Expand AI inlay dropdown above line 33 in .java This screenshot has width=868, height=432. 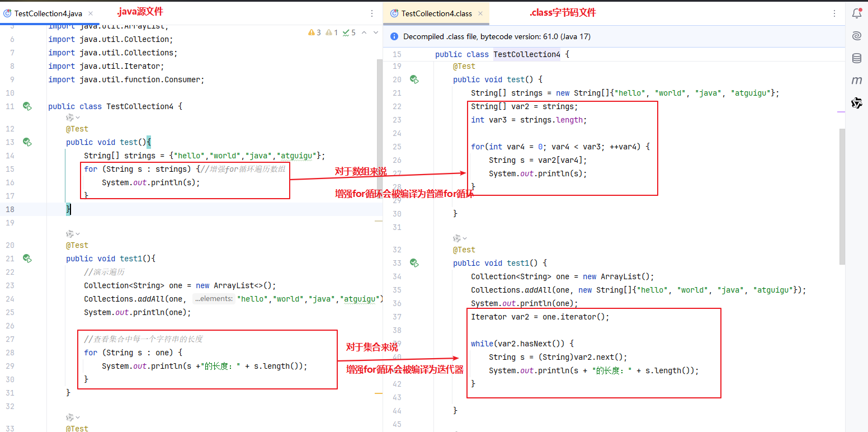[73, 417]
